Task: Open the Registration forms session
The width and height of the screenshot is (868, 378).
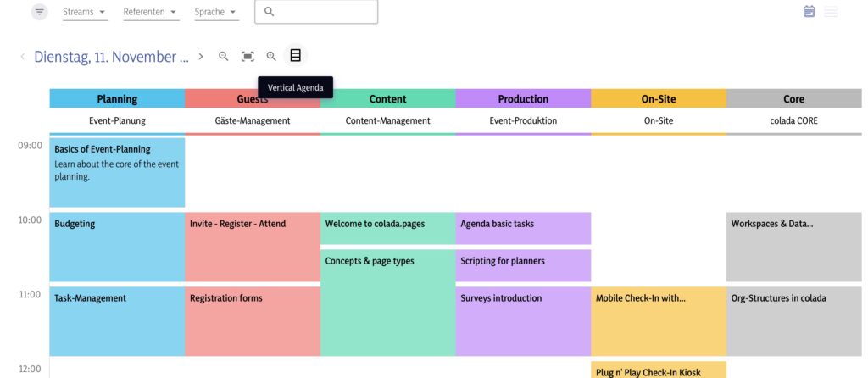Action: coord(252,320)
